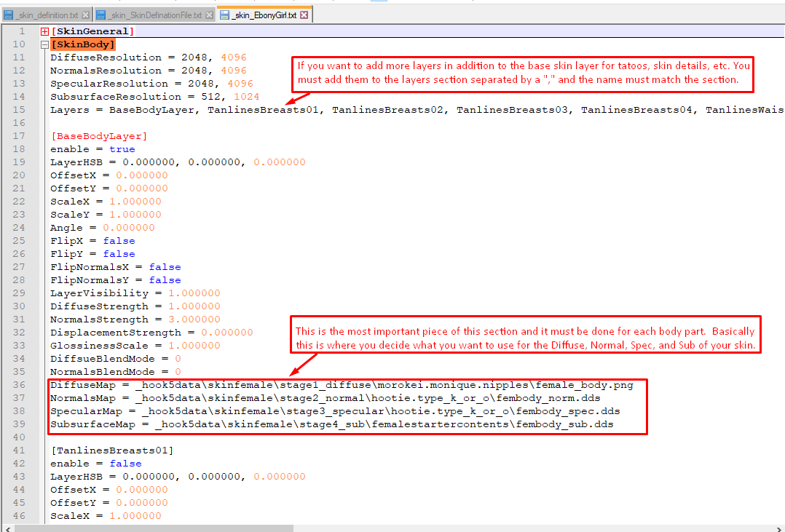Click the highlighted [SkinBody] header text

pyautogui.click(x=83, y=44)
